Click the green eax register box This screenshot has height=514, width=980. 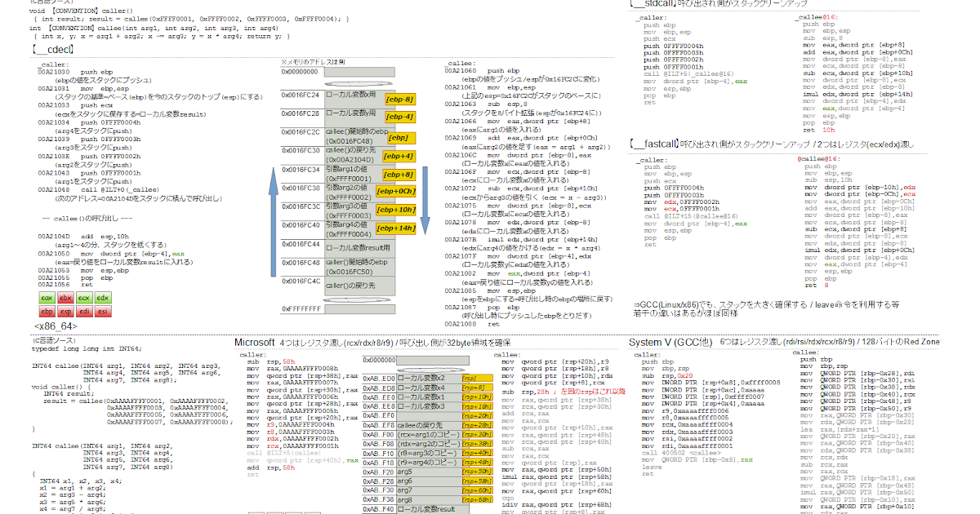47,299
